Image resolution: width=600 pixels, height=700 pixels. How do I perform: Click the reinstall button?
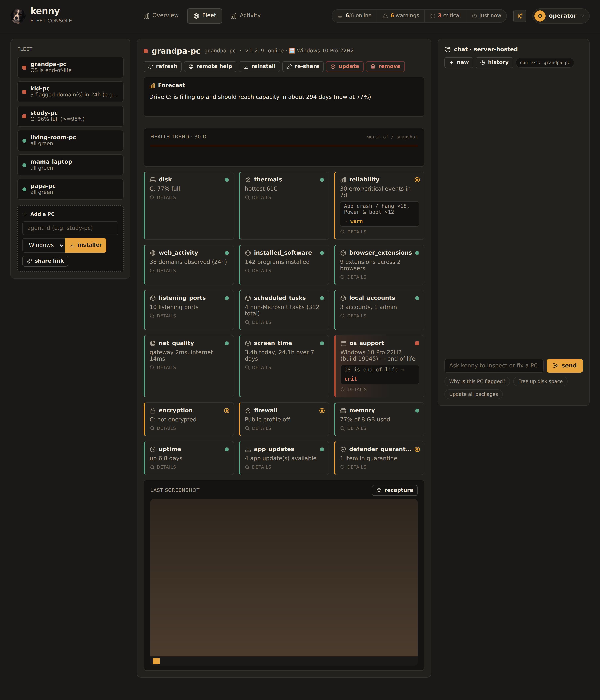tap(259, 67)
